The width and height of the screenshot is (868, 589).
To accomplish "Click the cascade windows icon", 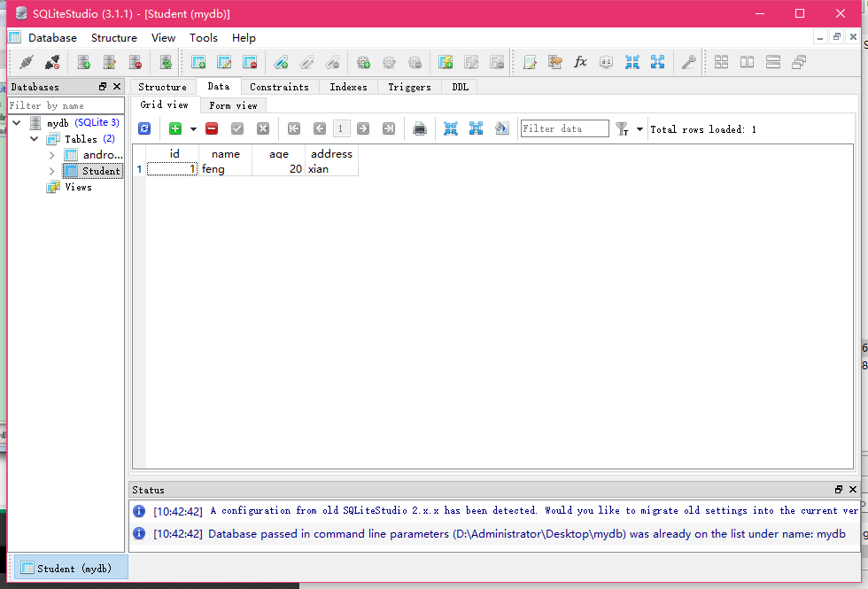I will coord(799,62).
